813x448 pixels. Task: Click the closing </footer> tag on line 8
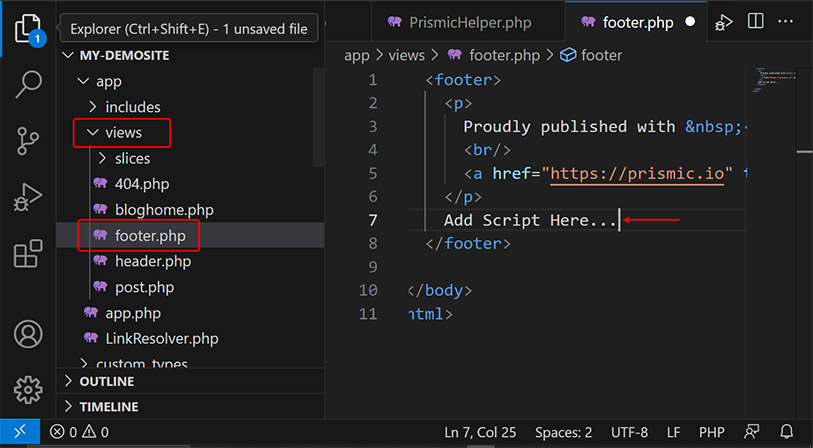468,244
